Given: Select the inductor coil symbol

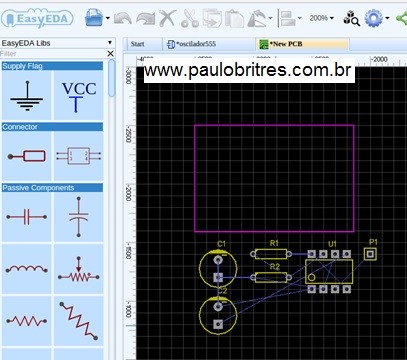Looking at the screenshot, I should tap(27, 269).
